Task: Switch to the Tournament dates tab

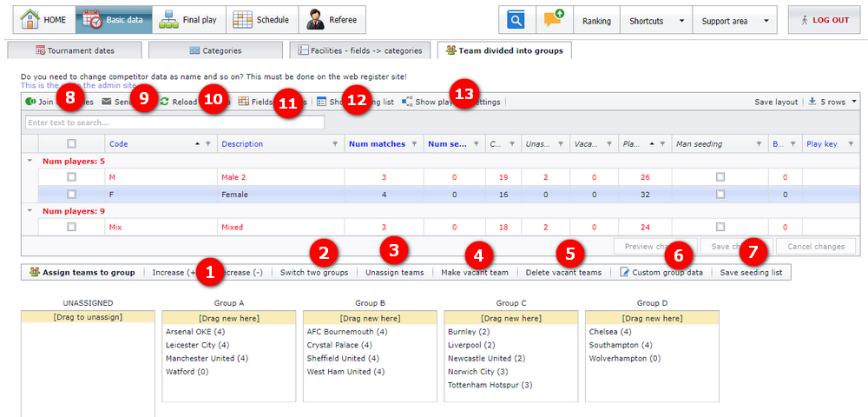Action: (x=75, y=50)
